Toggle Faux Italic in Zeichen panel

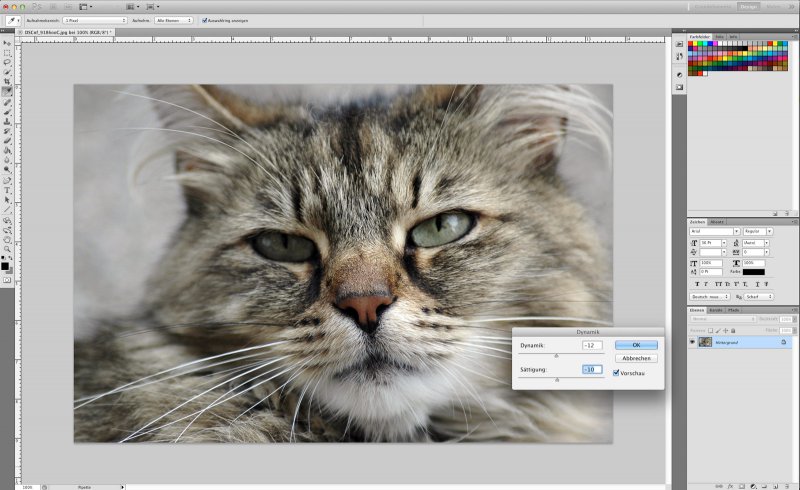click(706, 284)
